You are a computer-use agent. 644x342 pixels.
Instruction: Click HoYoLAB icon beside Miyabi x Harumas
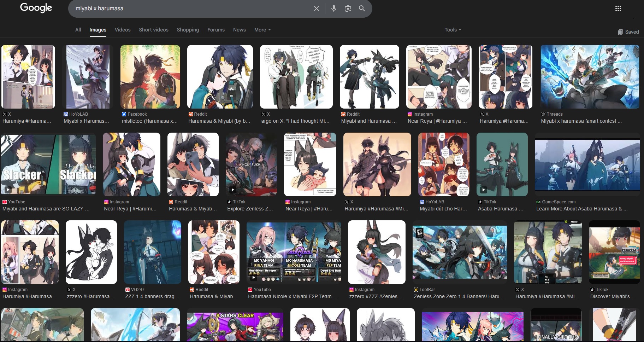[x=66, y=114]
